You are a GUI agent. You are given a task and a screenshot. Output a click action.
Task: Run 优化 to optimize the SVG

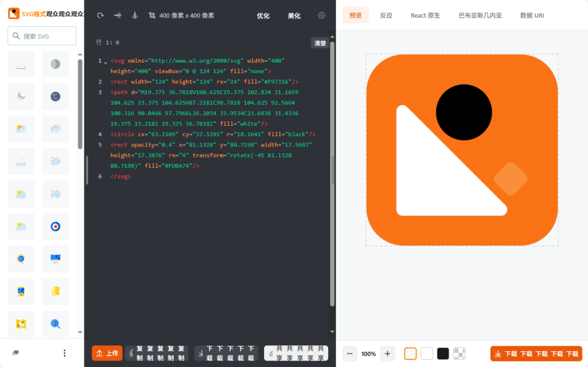point(263,16)
